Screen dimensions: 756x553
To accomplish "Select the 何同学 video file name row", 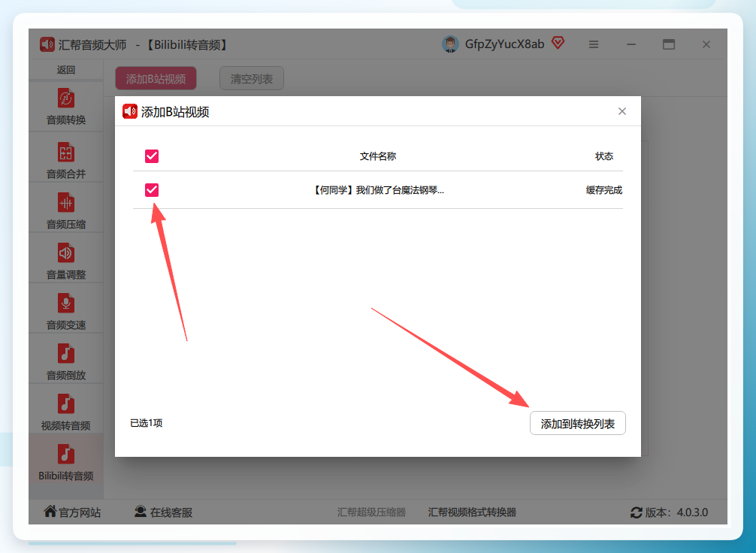I will 378,190.
